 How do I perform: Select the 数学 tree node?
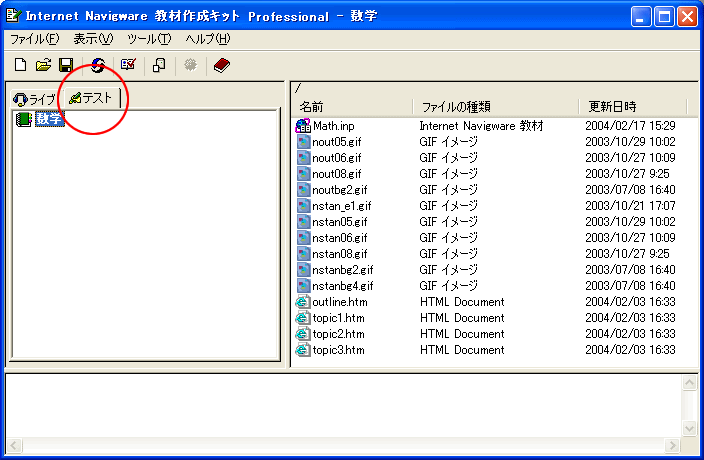click(50, 119)
